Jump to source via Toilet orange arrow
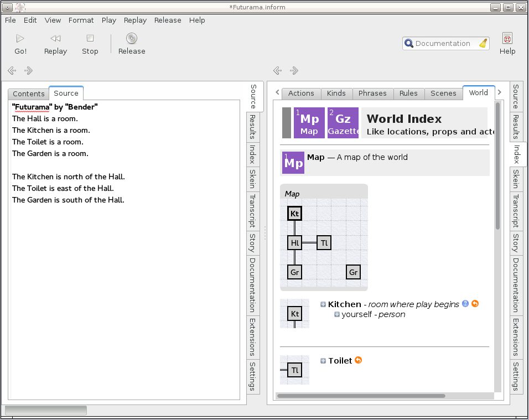This screenshot has width=529, height=420. [x=358, y=360]
